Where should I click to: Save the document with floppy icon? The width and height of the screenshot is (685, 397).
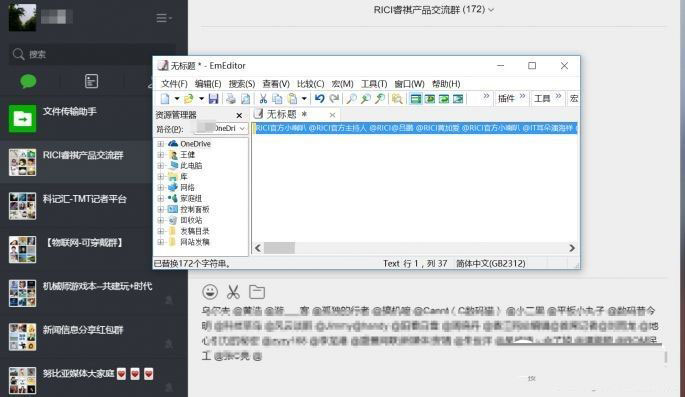213,99
